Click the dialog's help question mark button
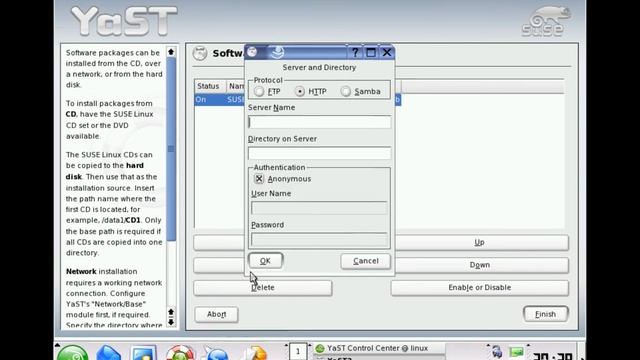Screen dimensions: 640x360 click(x=355, y=53)
